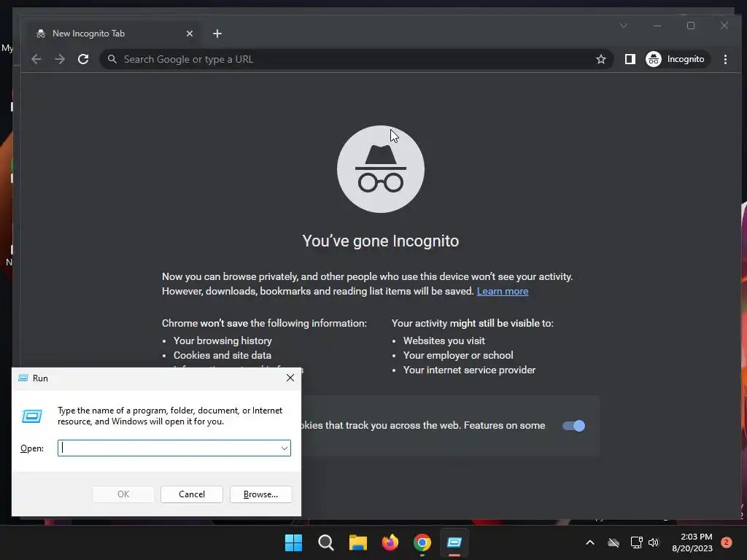Click the Websites you visit bullet text
The width and height of the screenshot is (747, 560).
444,341
